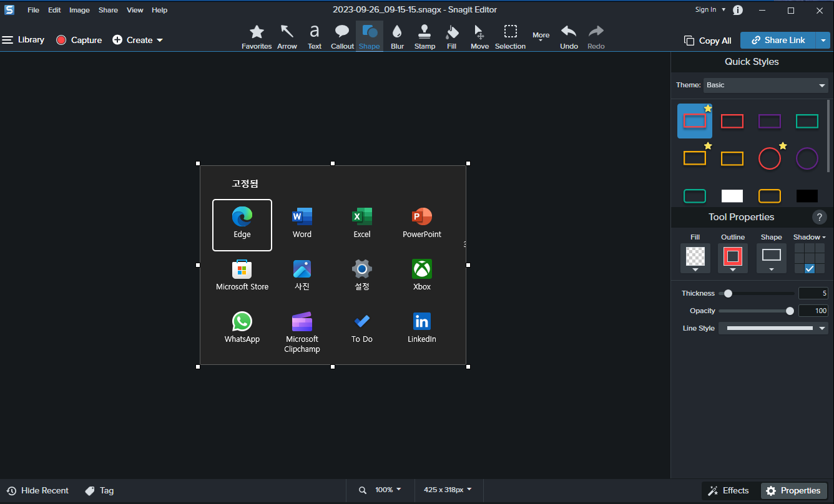This screenshot has height=504, width=834.
Task: Click the Opacity value field
Action: 813,311
